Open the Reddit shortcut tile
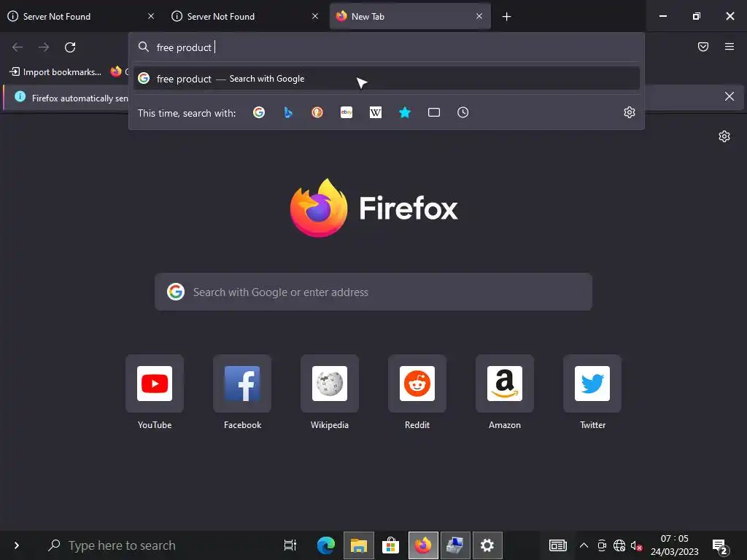The height and width of the screenshot is (560, 747). click(417, 384)
